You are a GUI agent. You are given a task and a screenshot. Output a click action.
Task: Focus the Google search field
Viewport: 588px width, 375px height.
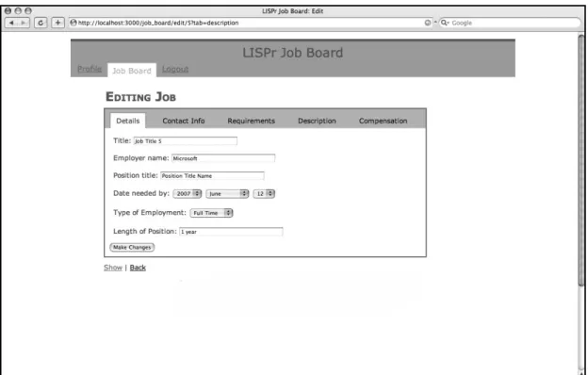[510, 23]
